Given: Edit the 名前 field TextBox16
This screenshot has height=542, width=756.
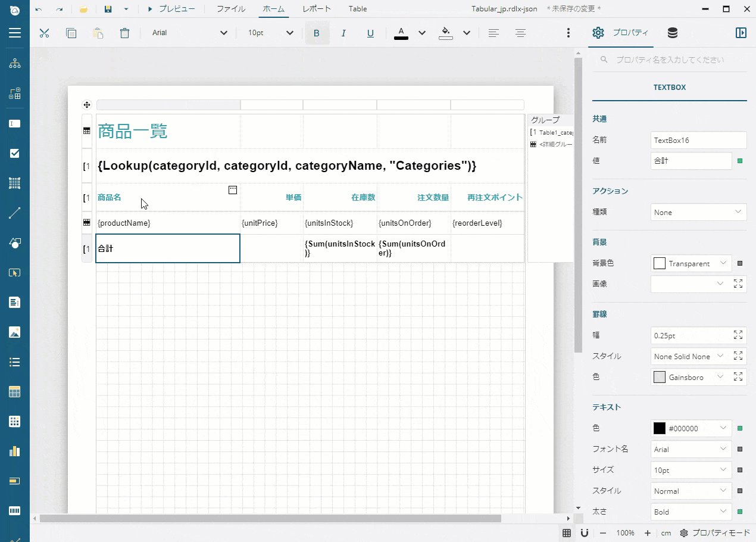Looking at the screenshot, I should 699,140.
